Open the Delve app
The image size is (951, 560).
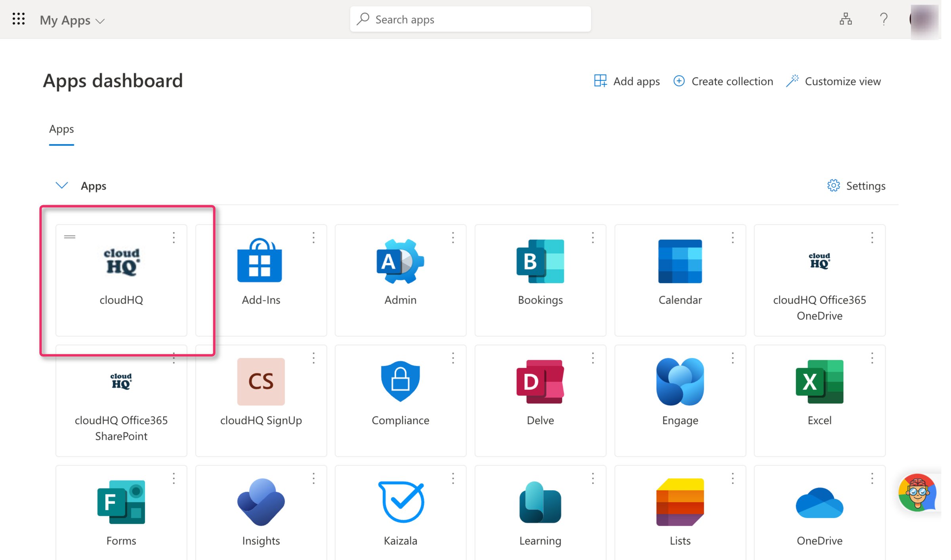click(x=540, y=401)
